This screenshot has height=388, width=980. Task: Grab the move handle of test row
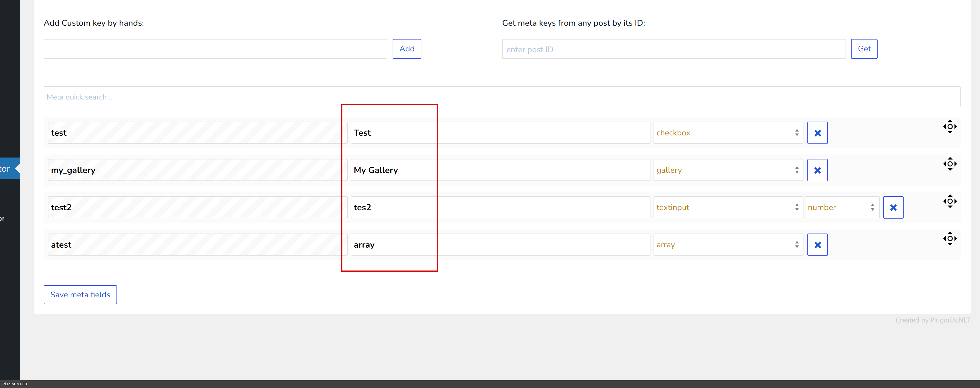(x=950, y=127)
